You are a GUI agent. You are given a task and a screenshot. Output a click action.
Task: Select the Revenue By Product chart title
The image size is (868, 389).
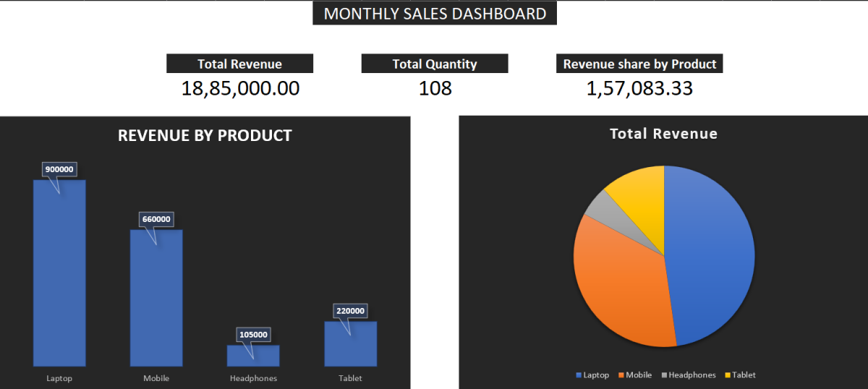(x=205, y=135)
